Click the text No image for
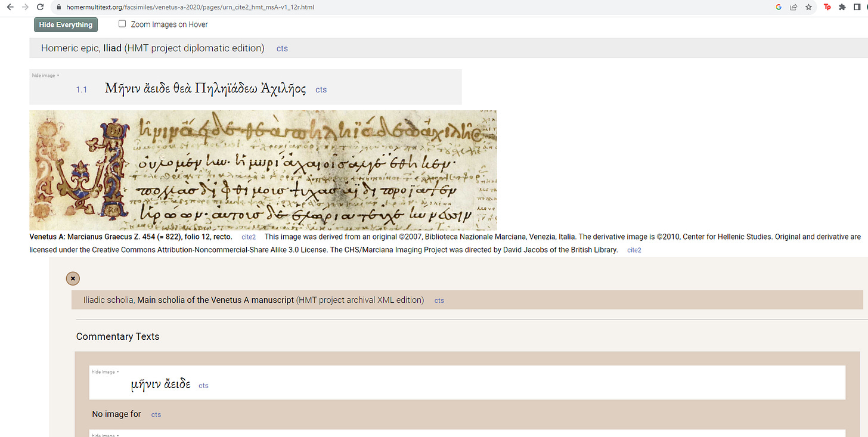 tap(117, 414)
